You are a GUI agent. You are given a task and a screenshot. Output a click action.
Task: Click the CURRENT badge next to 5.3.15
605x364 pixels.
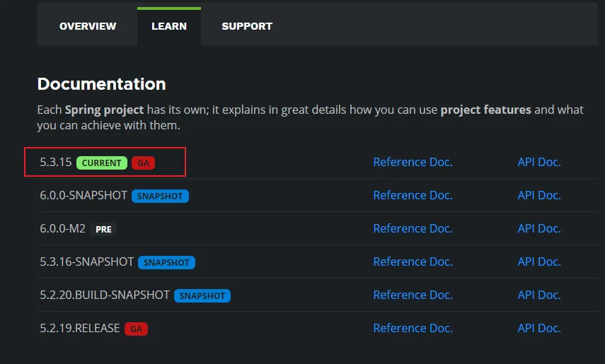tap(101, 163)
